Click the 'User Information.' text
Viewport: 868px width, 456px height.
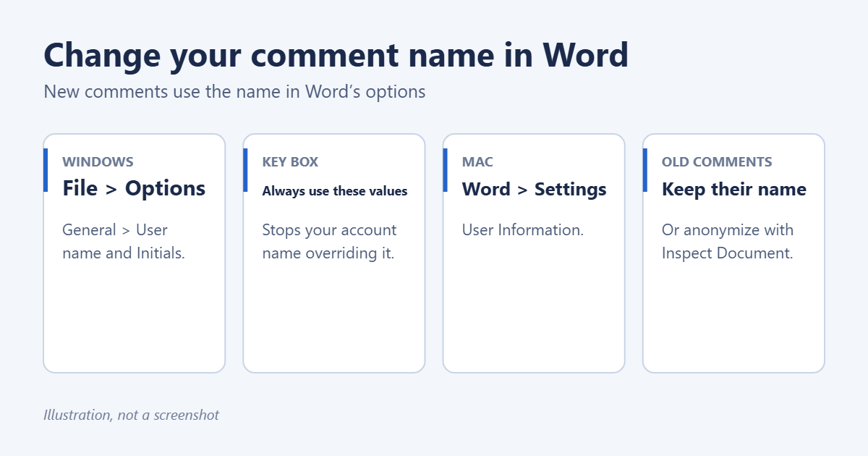[x=522, y=230]
